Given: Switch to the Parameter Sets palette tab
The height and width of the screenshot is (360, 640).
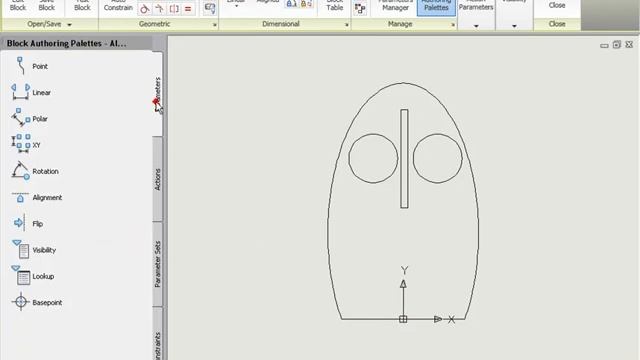Looking at the screenshot, I should click(158, 264).
